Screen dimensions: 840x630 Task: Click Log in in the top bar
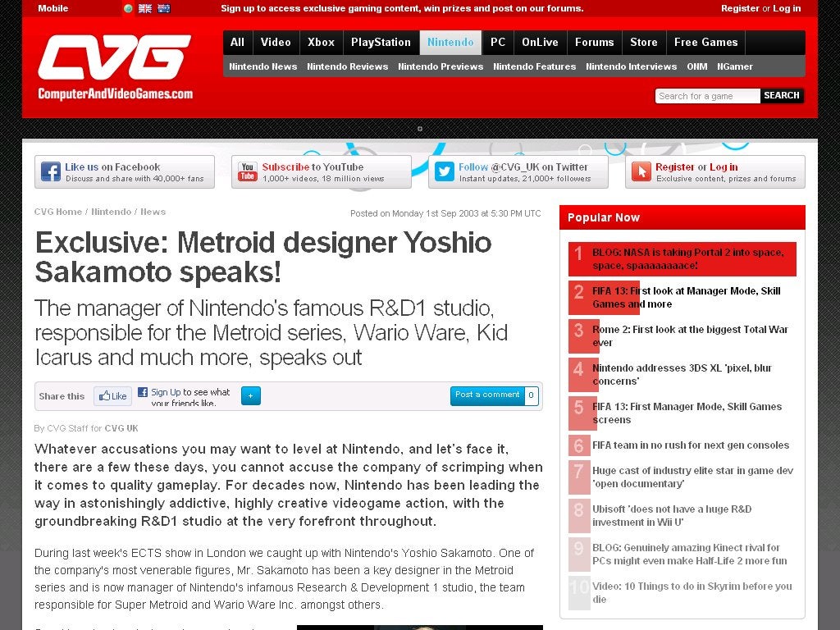787,8
